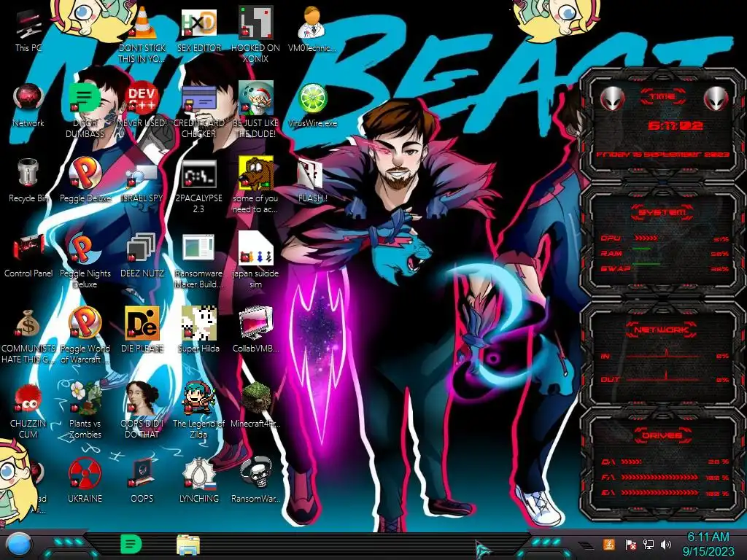Open the clock showing 6:11 AM 9/15/2023
This screenshot has height=560, width=747.
(x=708, y=544)
